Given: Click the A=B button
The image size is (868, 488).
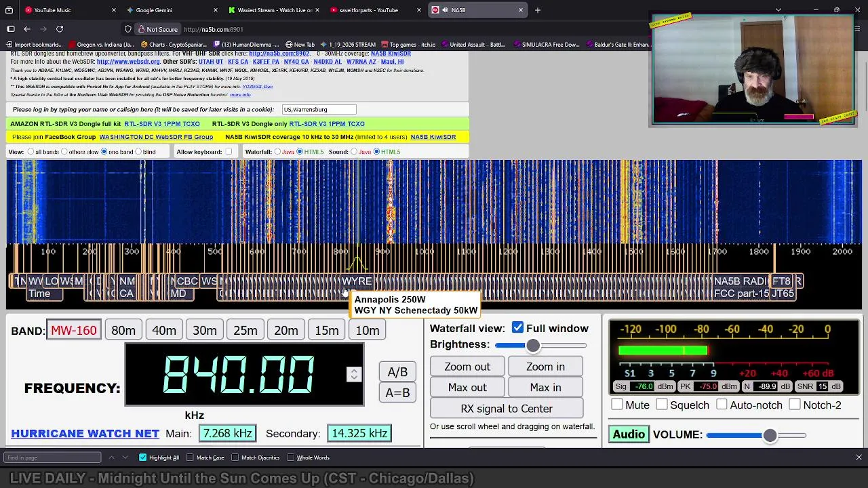Looking at the screenshot, I should point(397,393).
